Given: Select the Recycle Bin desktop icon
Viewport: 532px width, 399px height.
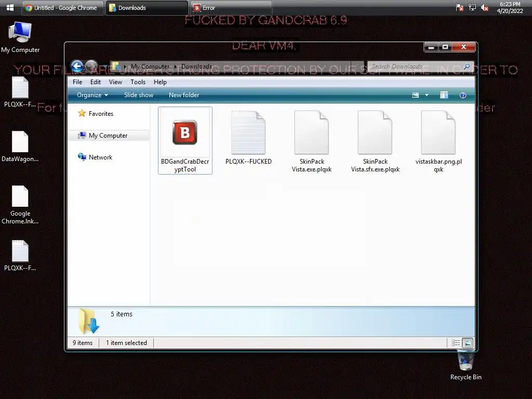Looking at the screenshot, I should pos(465,365).
